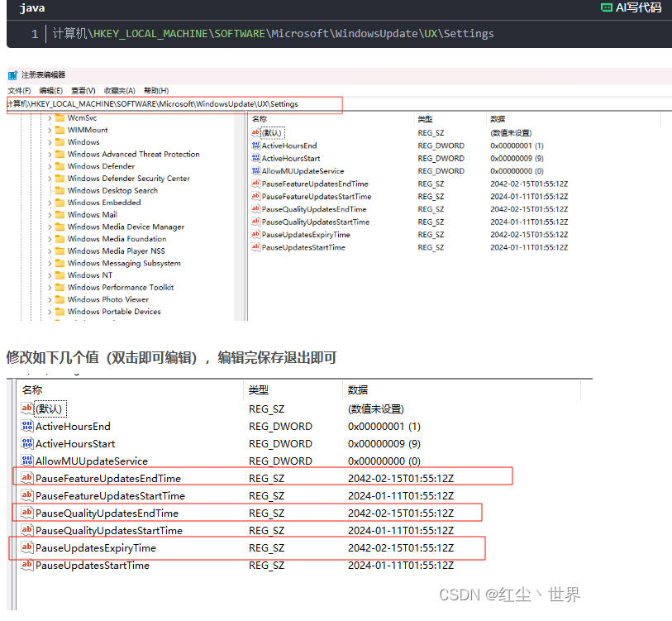Viewport: 672px width, 621px height.
Task: Click the Windows Mail folder icon in the tree
Action: tap(60, 215)
